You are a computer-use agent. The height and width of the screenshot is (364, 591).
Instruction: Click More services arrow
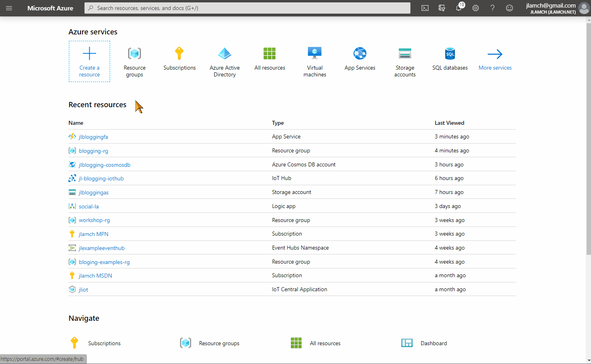click(495, 54)
